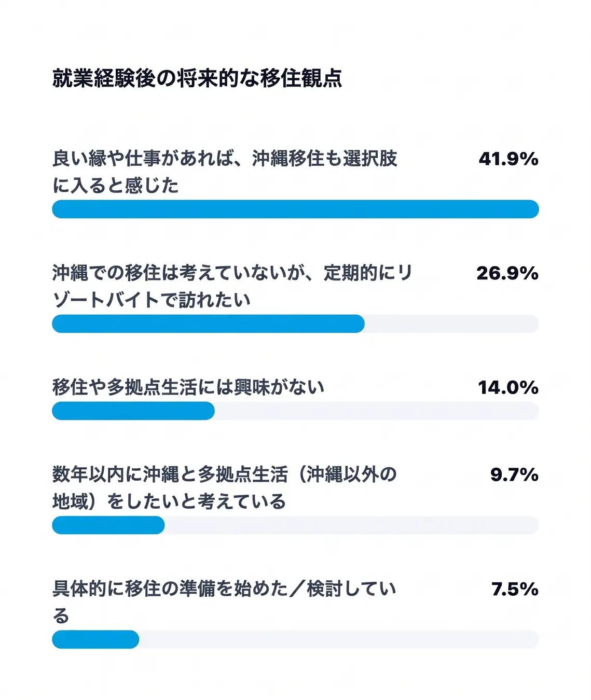Click the unfilled track of 26.9% bar
The height and width of the screenshot is (700, 591).
coord(452,324)
